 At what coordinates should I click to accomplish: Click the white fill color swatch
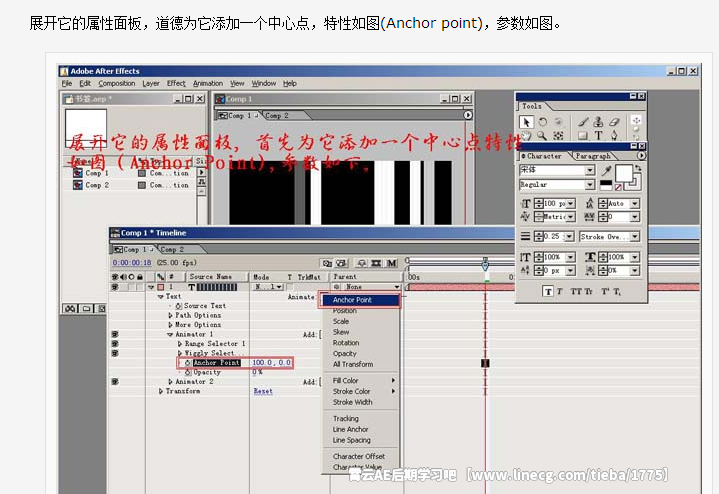point(623,173)
